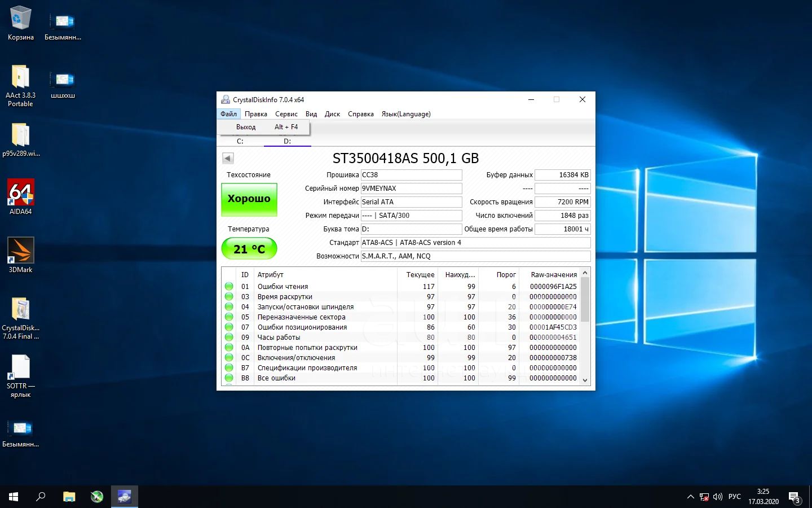Launch the AIDA64 desktop shortcut

pos(20,197)
